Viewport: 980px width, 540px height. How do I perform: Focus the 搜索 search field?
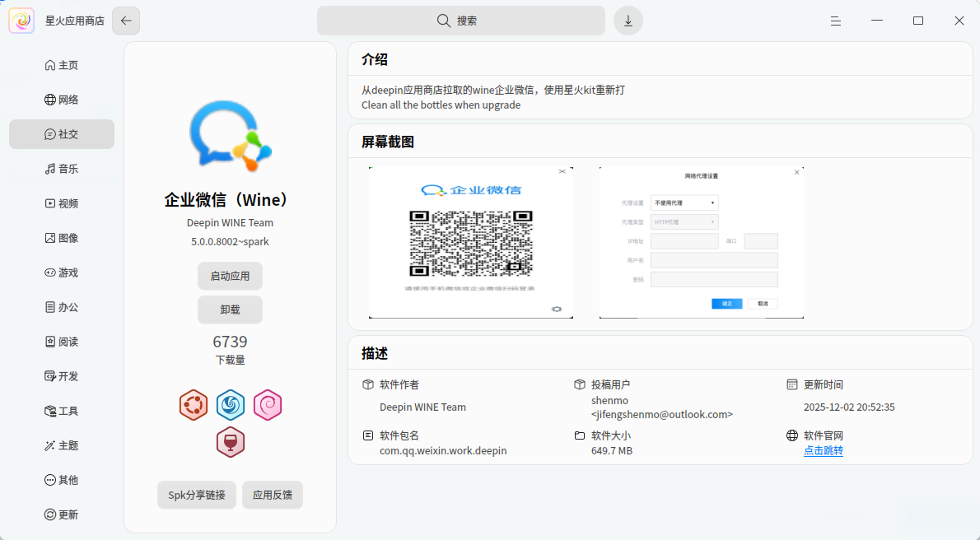(461, 21)
